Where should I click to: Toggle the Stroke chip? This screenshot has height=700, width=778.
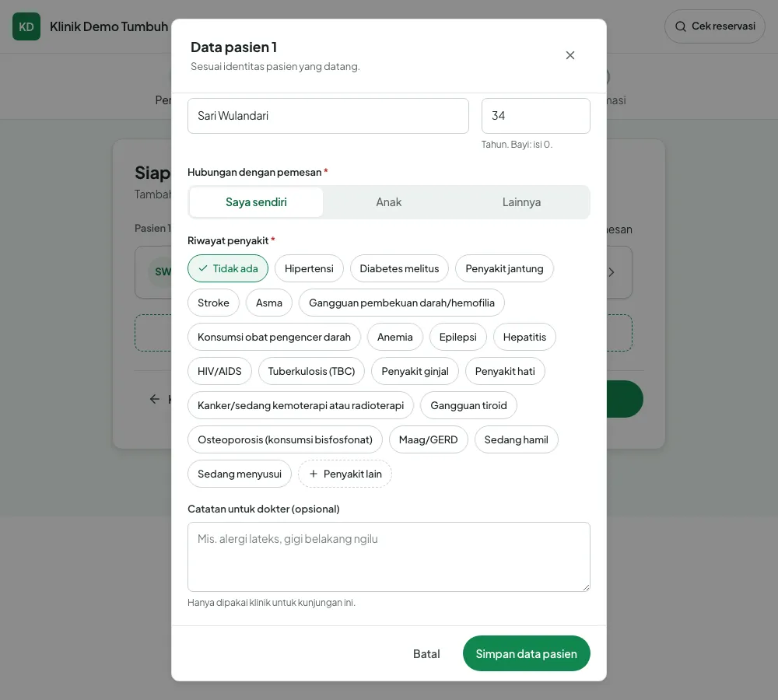(213, 303)
